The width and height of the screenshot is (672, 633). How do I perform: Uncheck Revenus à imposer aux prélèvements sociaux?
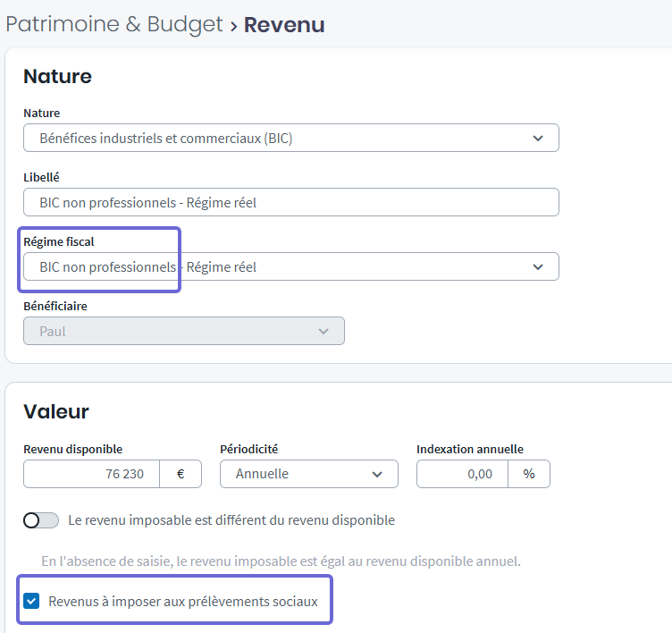[31, 601]
